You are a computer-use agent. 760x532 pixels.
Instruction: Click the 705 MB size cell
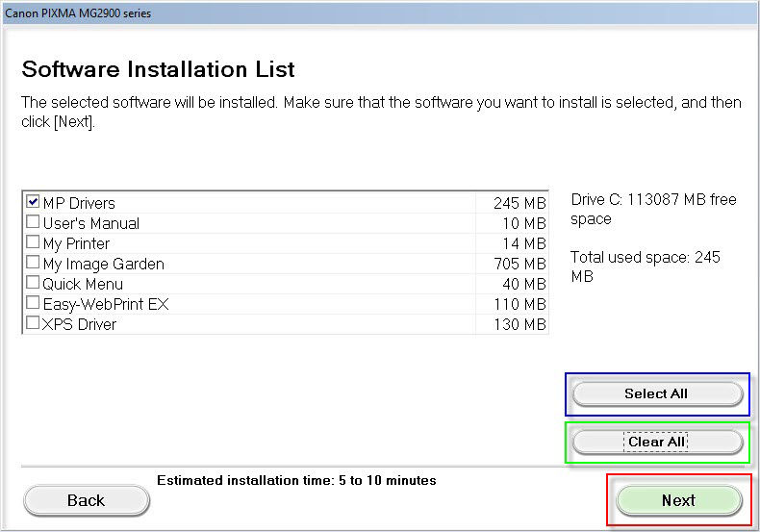pos(519,264)
